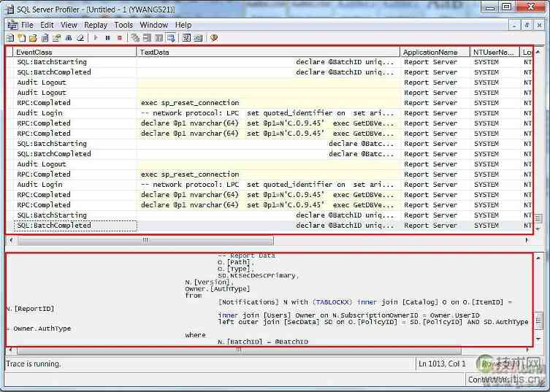Click the Open File folder icon
Viewport: 550px width, 392px height.
click(33, 38)
